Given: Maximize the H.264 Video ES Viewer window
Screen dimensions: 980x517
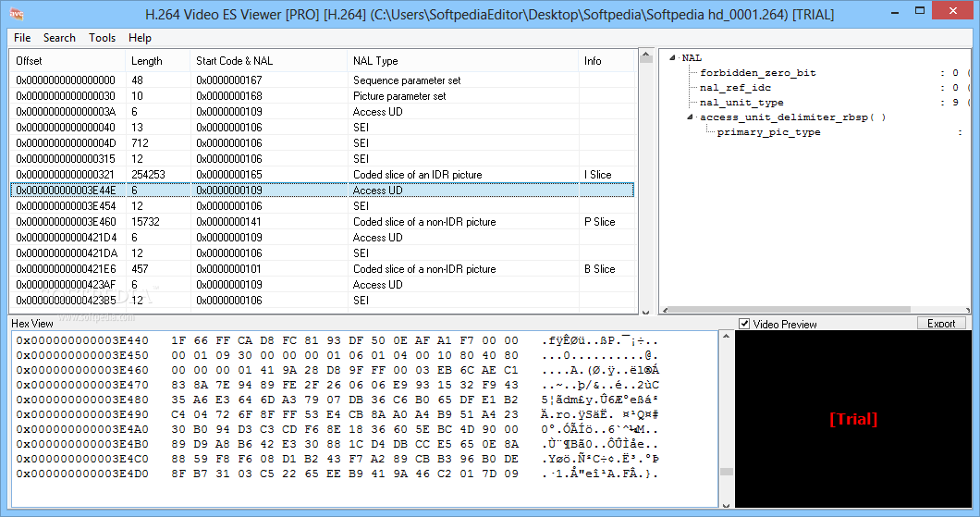Looking at the screenshot, I should (x=919, y=10).
